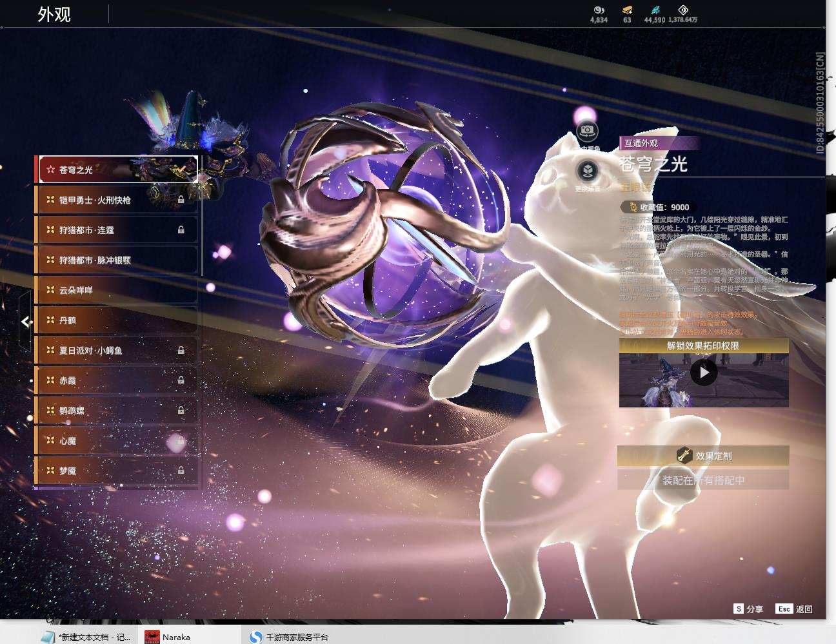This screenshot has width=836, height=644.
Task: Select the 夏日派对·小鳄鱼 skin
Action: [x=116, y=350]
